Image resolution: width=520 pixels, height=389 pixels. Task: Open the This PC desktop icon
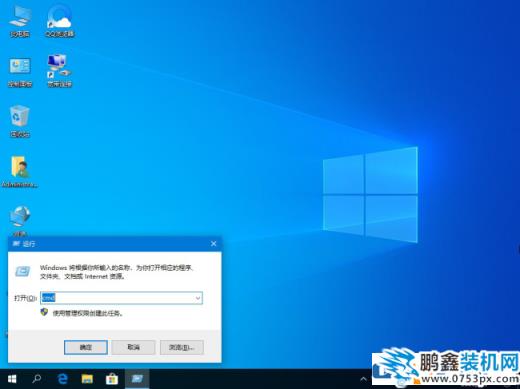[x=20, y=21]
